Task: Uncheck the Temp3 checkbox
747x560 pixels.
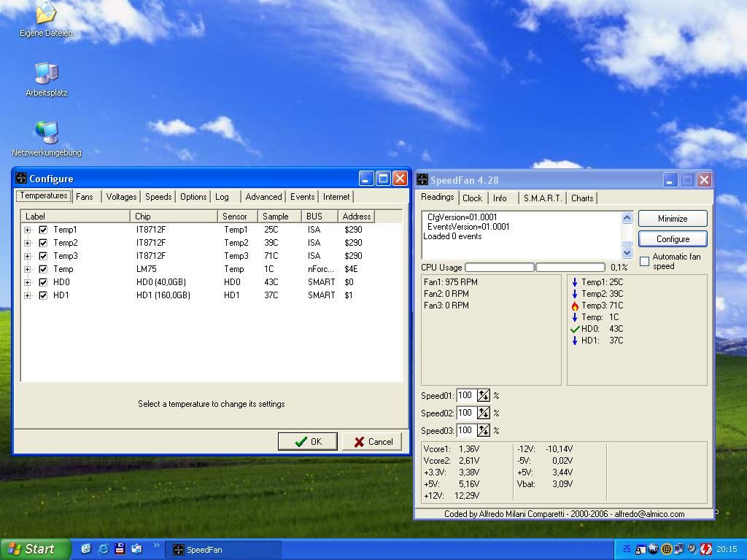Action: coord(43,256)
